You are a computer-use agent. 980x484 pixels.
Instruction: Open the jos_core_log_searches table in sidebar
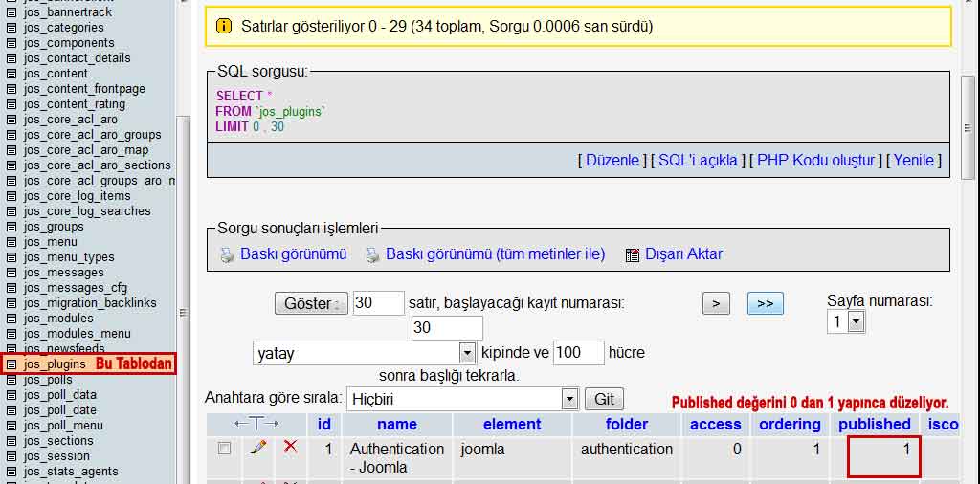[x=87, y=211]
